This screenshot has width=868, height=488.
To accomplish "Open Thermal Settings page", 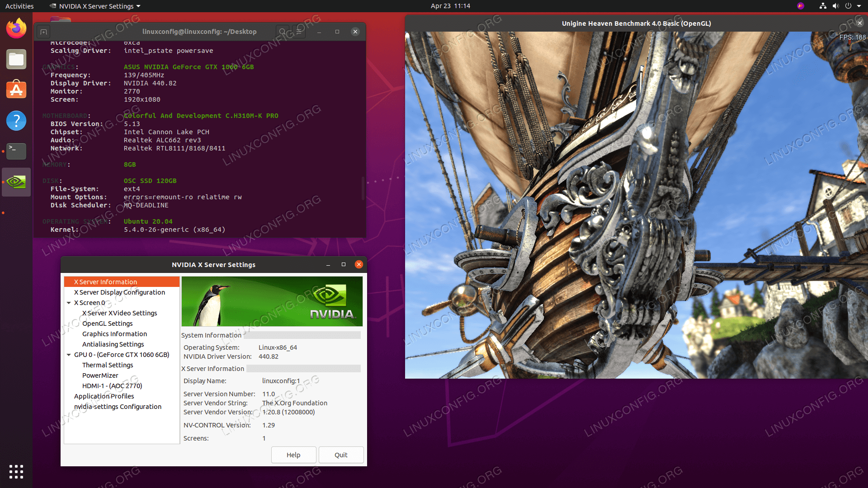I will 108,365.
